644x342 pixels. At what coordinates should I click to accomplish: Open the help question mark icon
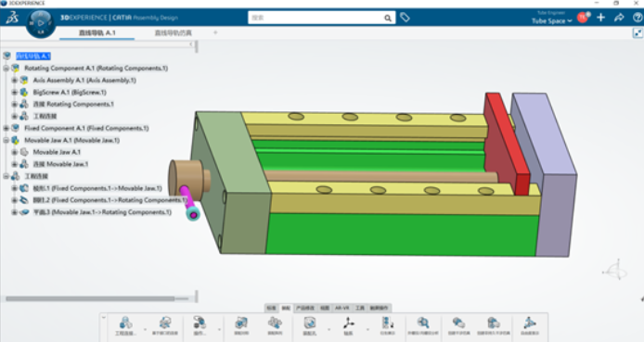638,18
